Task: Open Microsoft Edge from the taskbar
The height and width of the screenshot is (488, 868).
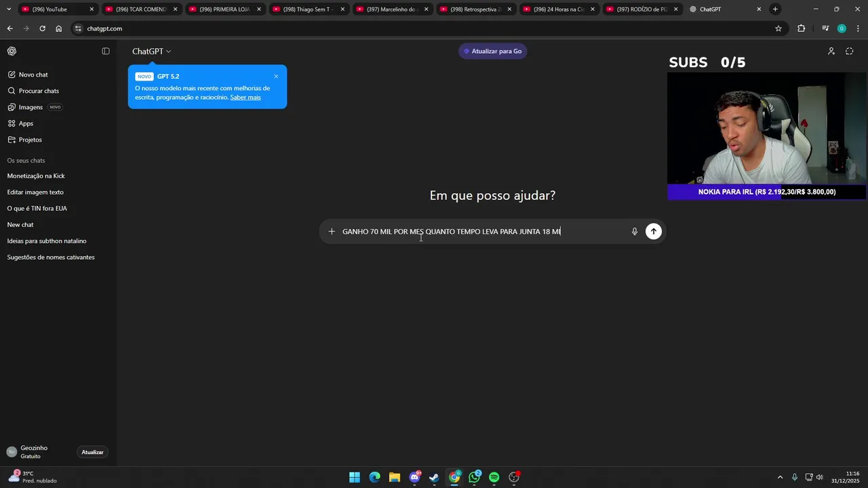Action: pyautogui.click(x=375, y=477)
